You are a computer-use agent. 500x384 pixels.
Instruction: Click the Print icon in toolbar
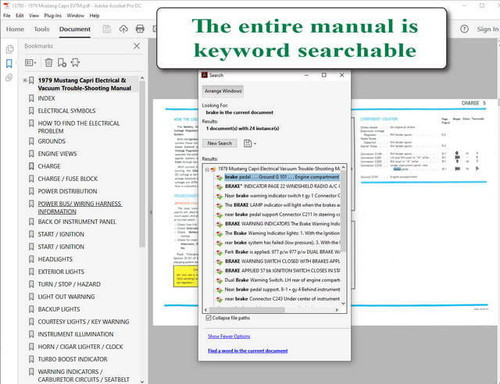tap(140, 29)
